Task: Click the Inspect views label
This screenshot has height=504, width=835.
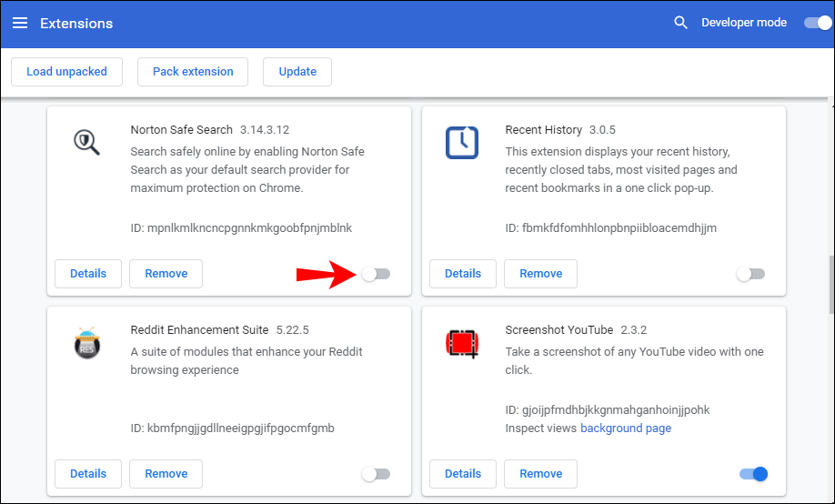Action: pyautogui.click(x=540, y=428)
